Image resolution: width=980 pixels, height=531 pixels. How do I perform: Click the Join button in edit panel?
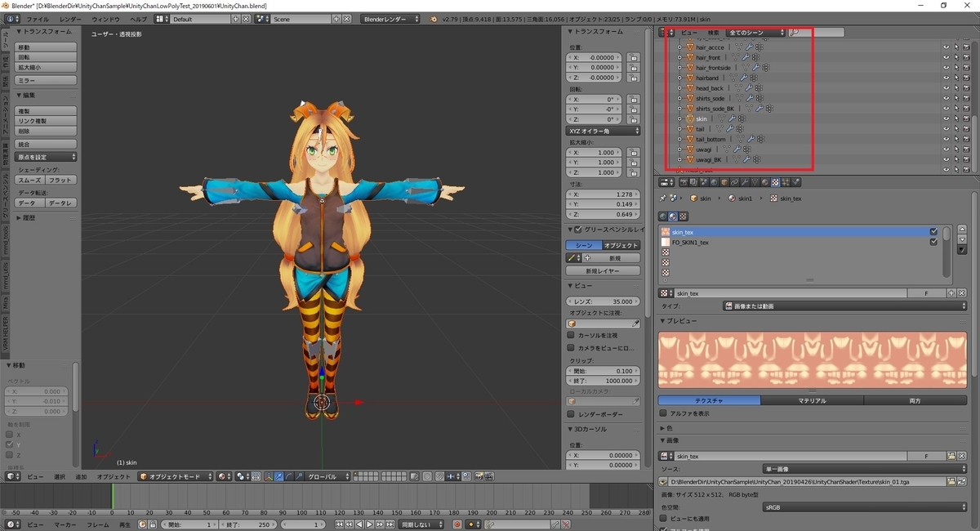[47, 143]
